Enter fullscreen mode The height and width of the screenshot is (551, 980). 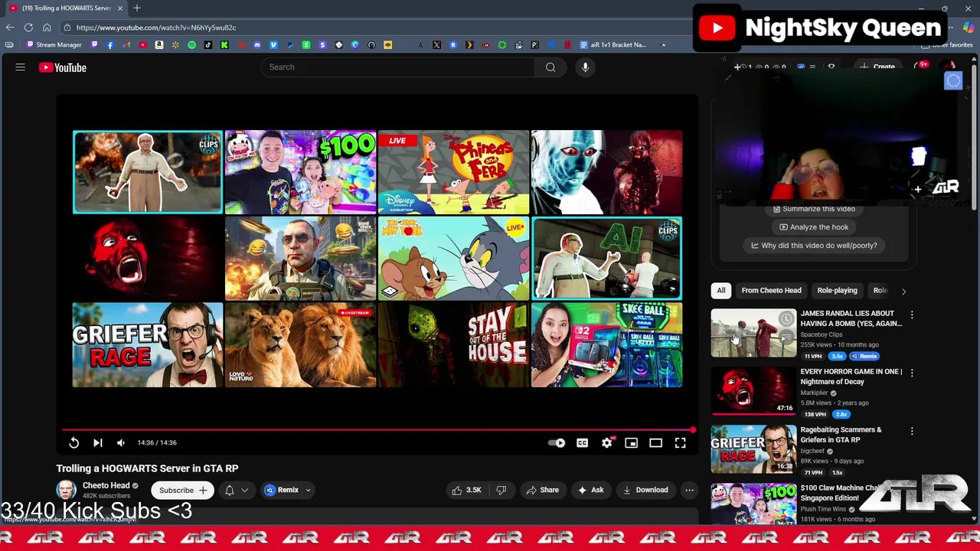click(x=680, y=442)
